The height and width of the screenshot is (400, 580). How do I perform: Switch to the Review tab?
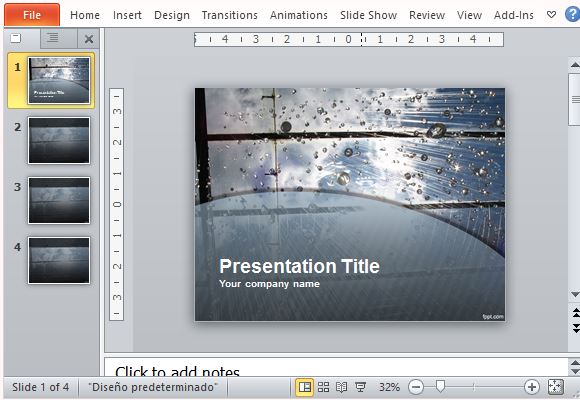[426, 15]
